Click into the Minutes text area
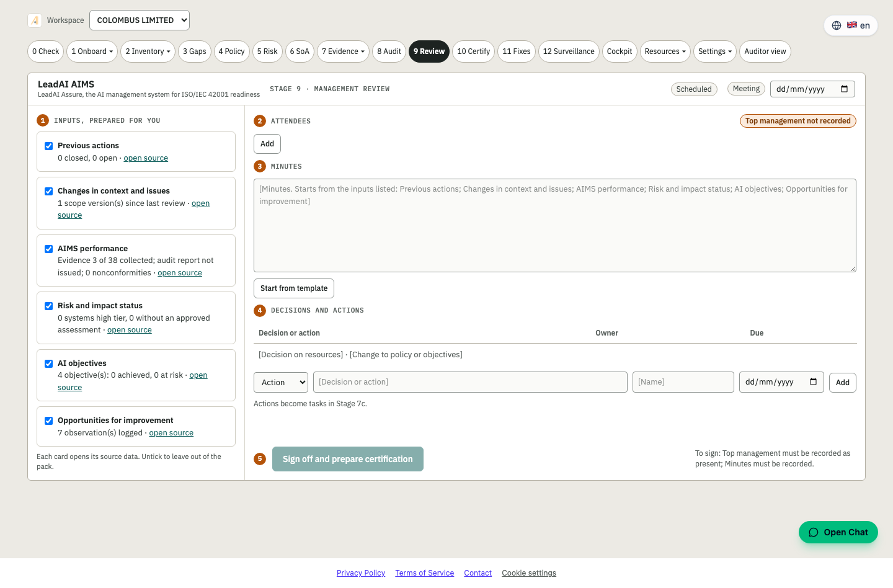893x588 pixels. [x=555, y=226]
